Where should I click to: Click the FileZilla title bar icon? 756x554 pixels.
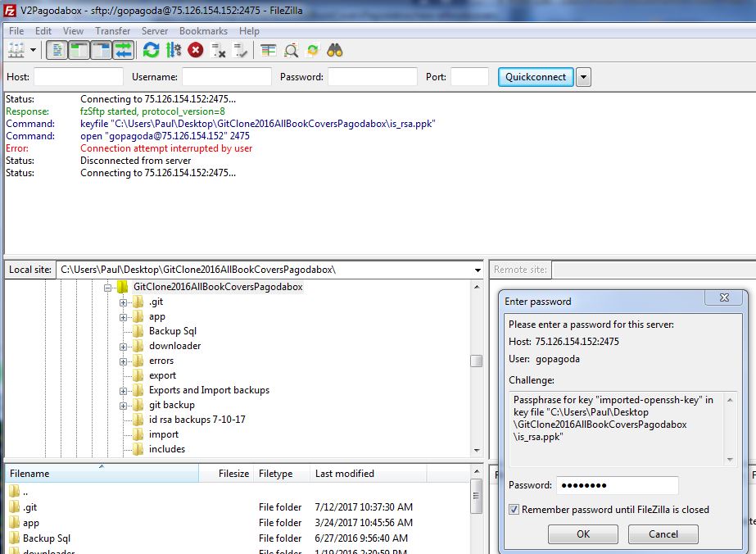point(10,10)
